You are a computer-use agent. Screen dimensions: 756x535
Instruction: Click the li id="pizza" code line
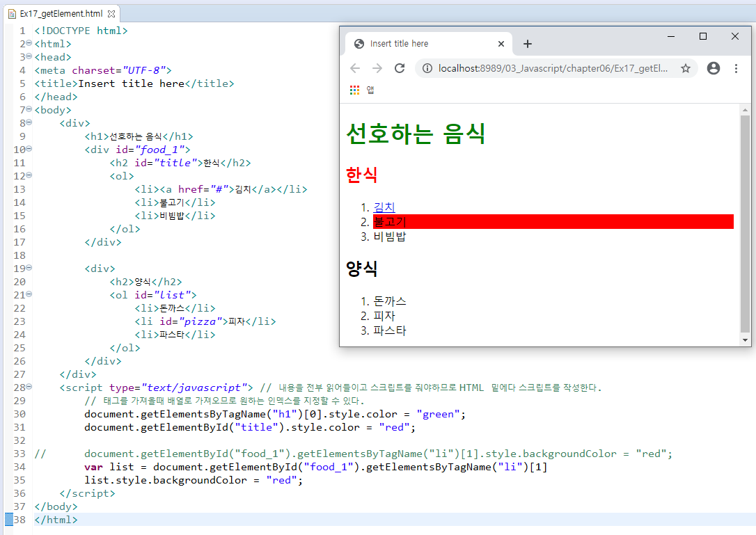(205, 321)
